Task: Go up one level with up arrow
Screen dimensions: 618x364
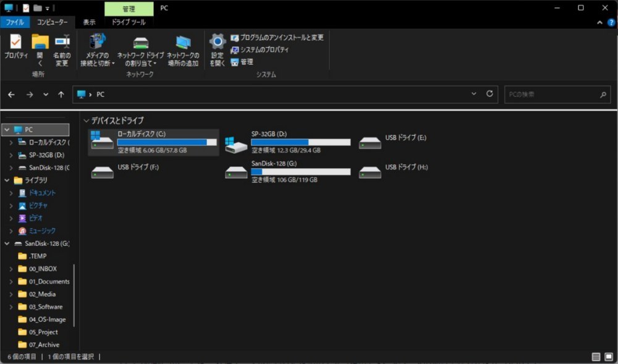Action: tap(61, 95)
